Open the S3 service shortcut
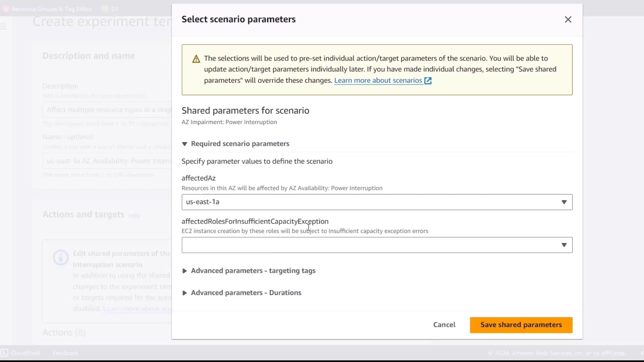 point(114,9)
